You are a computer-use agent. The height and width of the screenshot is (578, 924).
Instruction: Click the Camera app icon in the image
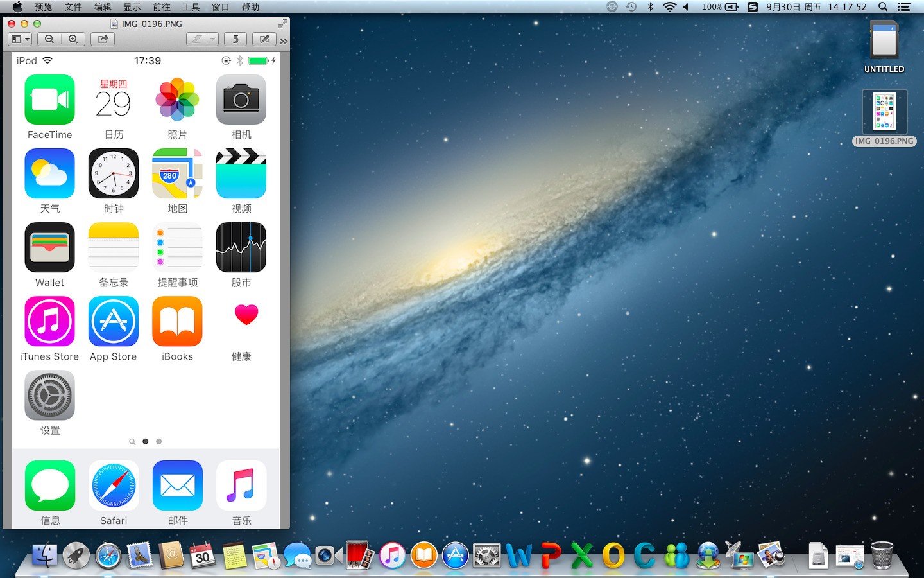(x=241, y=100)
